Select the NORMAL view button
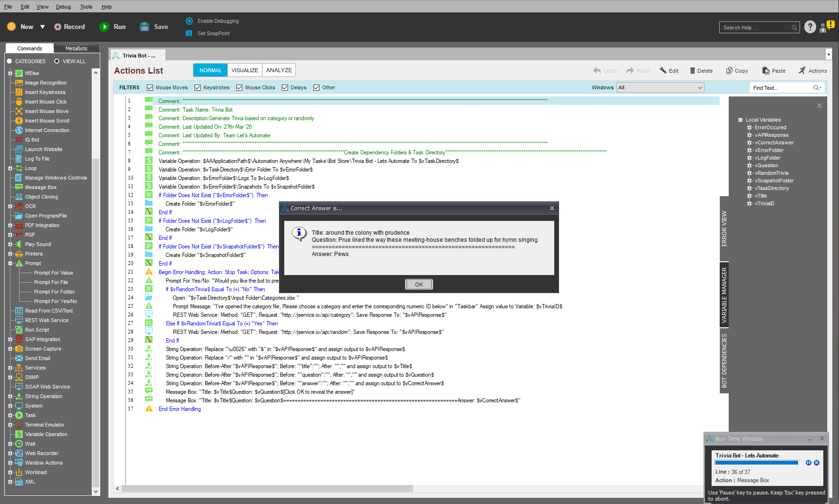Screen dimensions: 839x504 click(x=211, y=70)
